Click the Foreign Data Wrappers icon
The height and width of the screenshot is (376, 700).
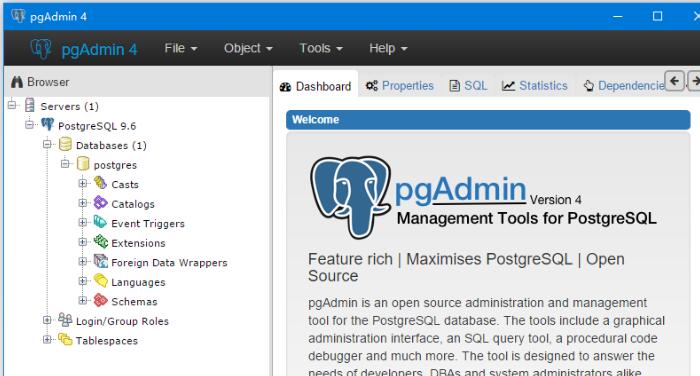coord(101,261)
